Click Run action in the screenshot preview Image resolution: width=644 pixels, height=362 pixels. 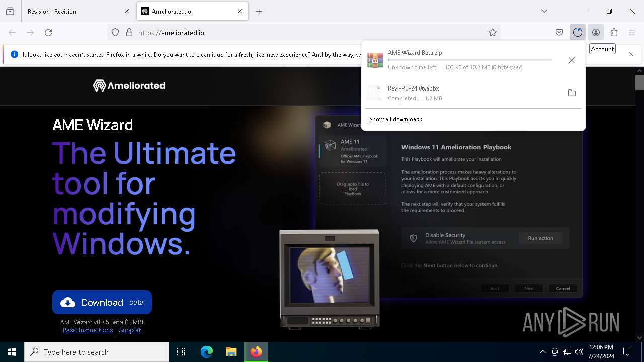coord(540,238)
